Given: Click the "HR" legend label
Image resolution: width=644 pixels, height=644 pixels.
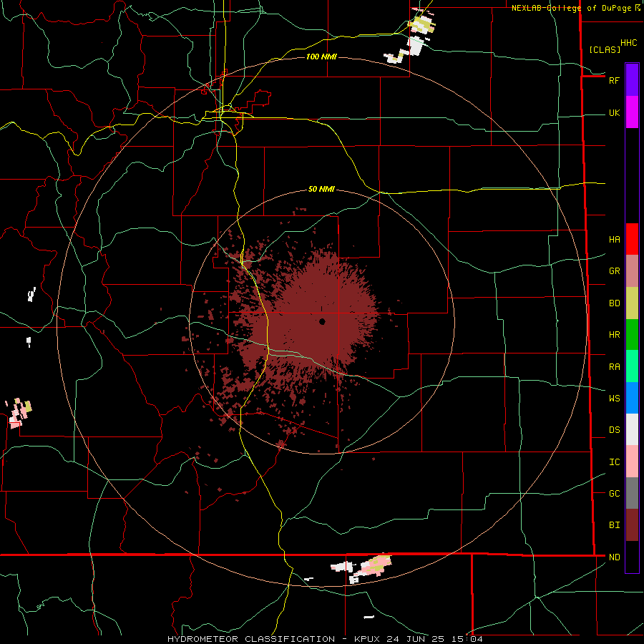Looking at the screenshot, I should (614, 335).
